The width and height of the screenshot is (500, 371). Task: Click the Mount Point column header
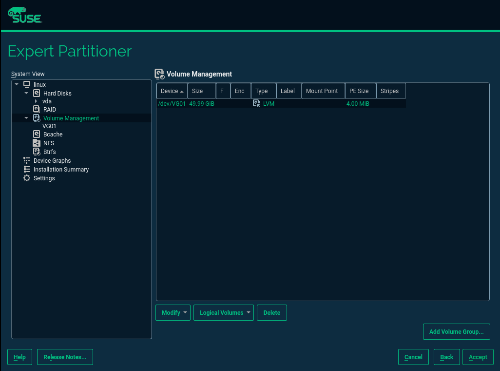click(323, 91)
